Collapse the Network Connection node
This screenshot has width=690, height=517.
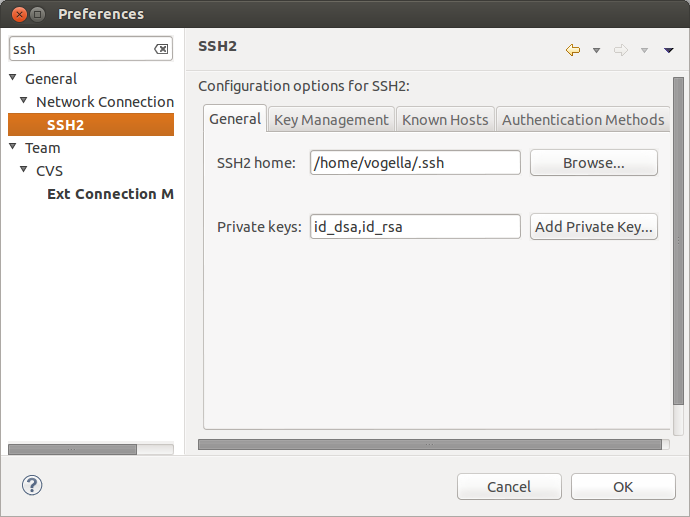[24, 101]
